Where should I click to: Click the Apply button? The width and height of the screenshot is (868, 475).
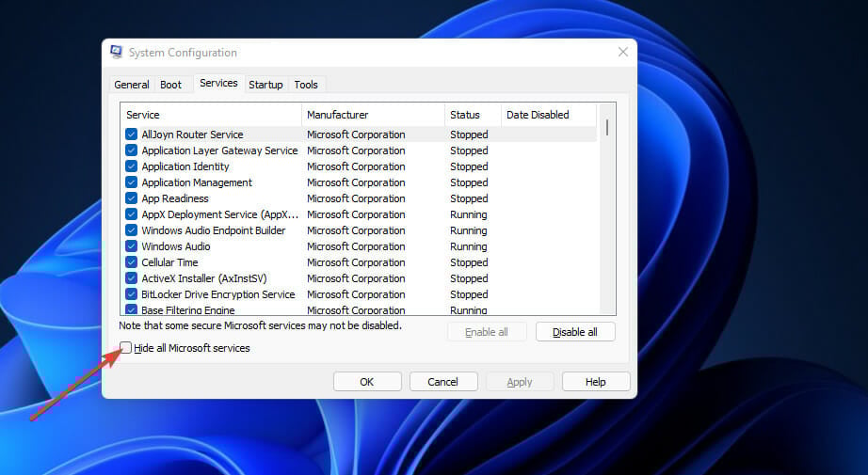tap(520, 382)
